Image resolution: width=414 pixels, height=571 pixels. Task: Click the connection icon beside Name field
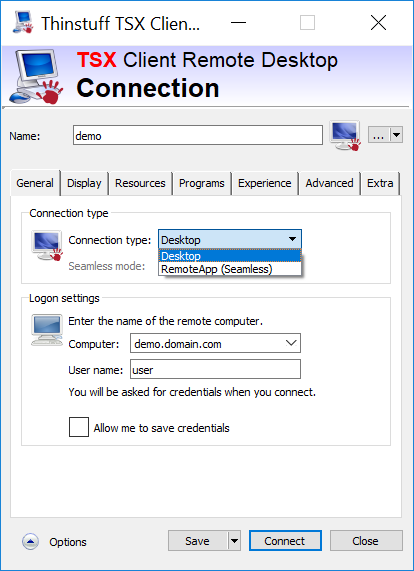(345, 136)
